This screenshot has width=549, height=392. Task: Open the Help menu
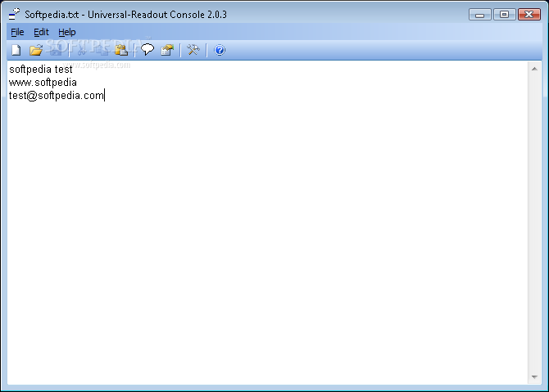coord(67,32)
